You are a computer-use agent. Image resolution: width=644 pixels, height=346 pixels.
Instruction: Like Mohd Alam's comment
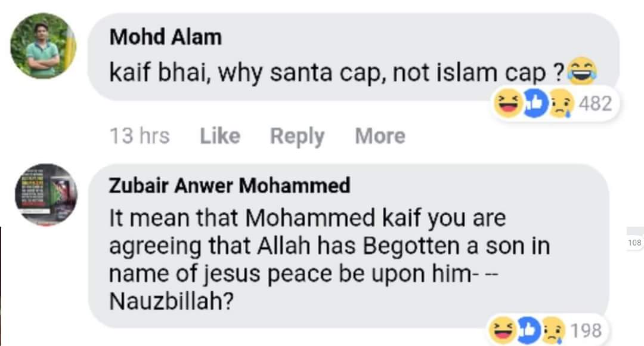point(219,136)
